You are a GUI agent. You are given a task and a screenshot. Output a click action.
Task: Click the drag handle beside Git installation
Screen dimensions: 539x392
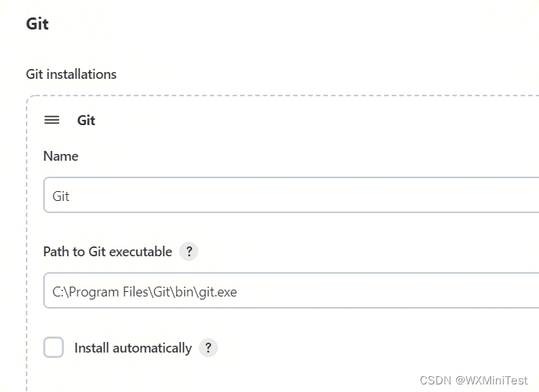coord(52,120)
